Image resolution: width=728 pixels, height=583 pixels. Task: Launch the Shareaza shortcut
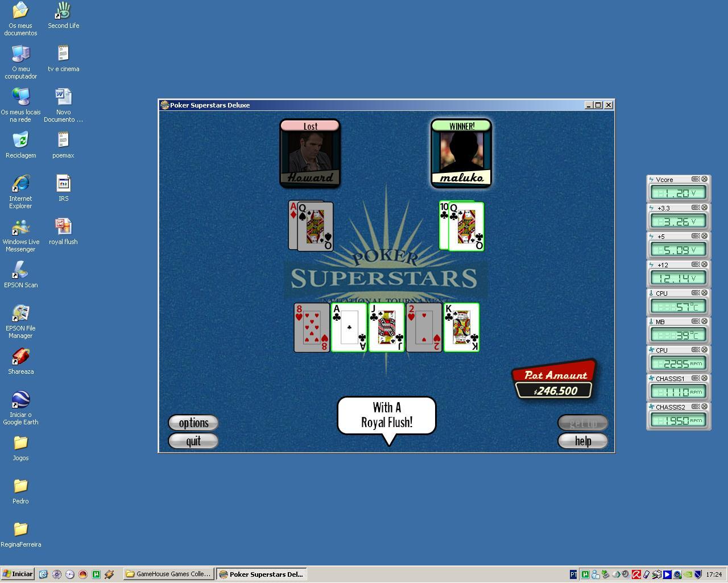coord(20,361)
